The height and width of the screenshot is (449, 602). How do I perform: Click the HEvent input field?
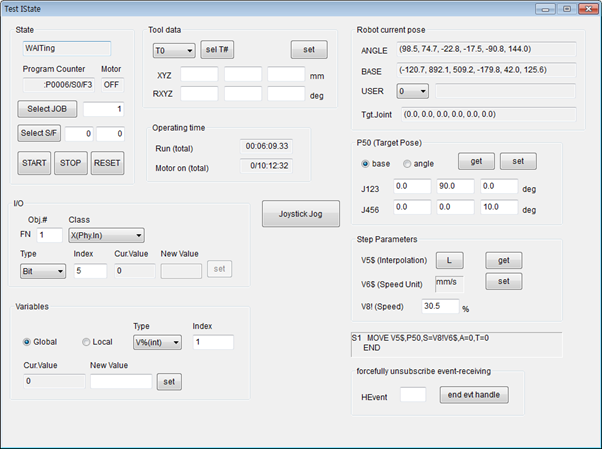[x=413, y=394]
